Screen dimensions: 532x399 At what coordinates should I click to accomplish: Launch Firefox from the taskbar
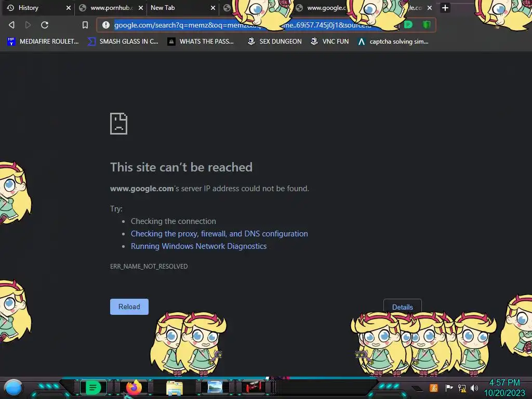[134, 388]
